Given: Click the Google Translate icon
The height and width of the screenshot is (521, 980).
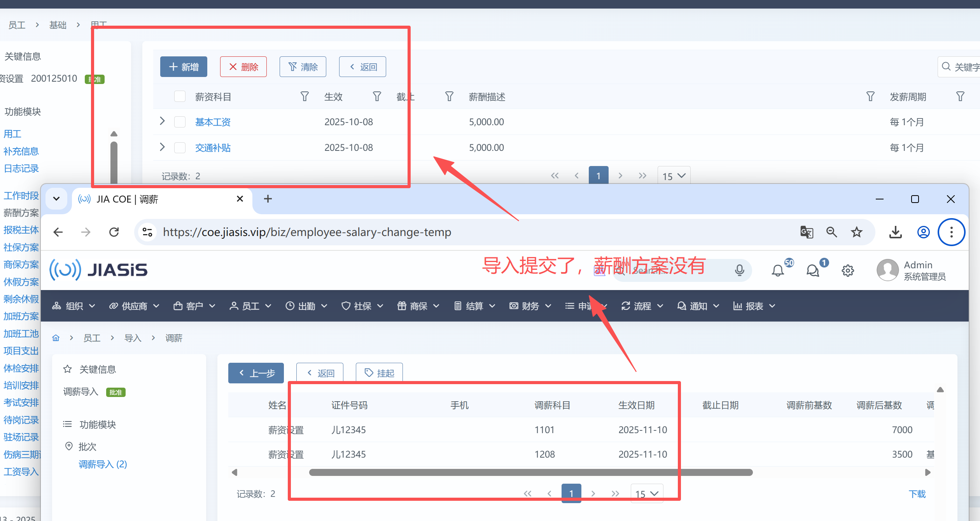Looking at the screenshot, I should tap(807, 232).
